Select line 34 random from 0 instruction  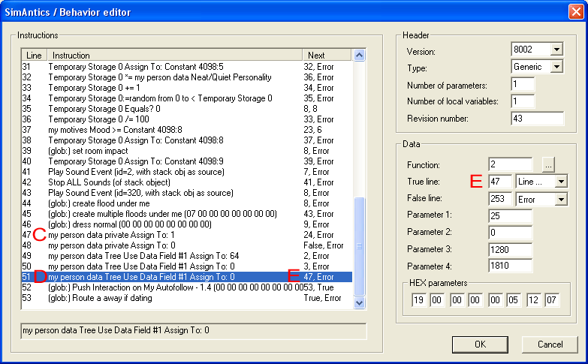click(x=187, y=98)
